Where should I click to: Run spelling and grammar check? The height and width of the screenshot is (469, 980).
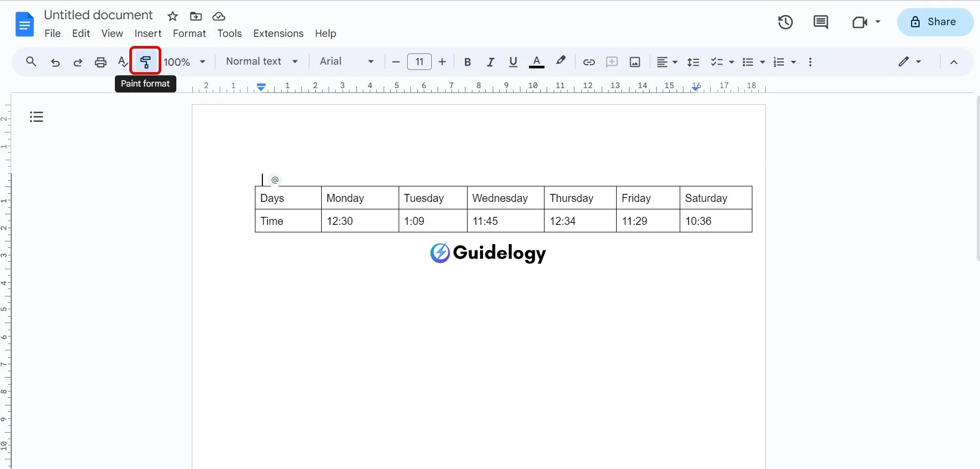coord(123,62)
